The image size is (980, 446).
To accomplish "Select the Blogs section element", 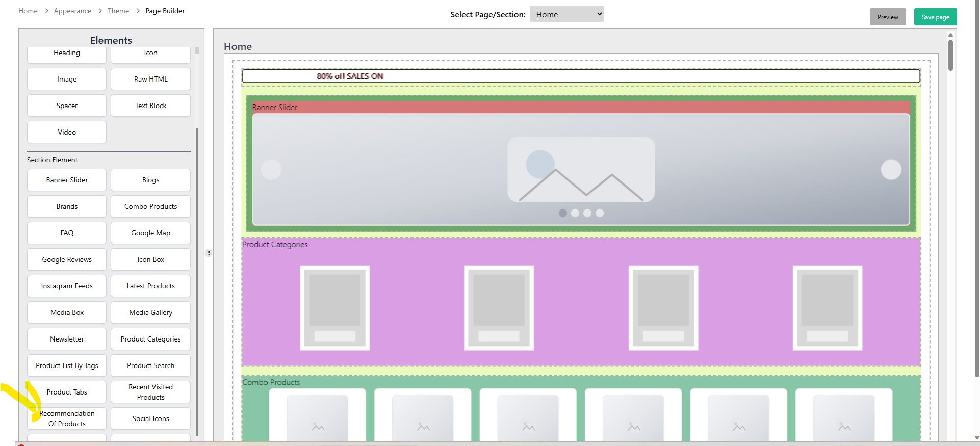I will click(x=151, y=180).
